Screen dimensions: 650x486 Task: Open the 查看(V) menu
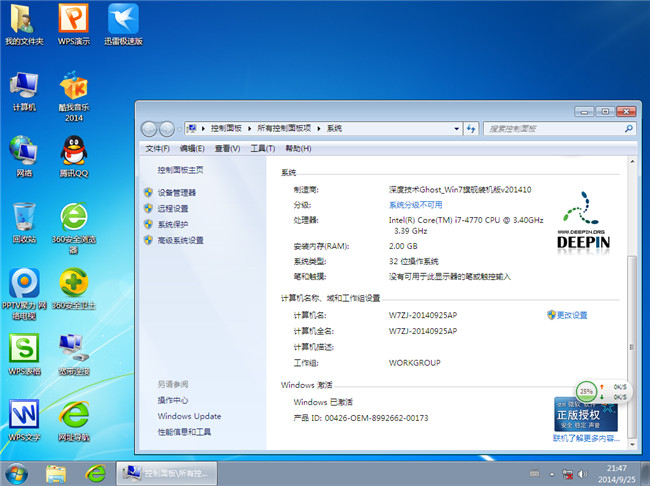(x=227, y=148)
